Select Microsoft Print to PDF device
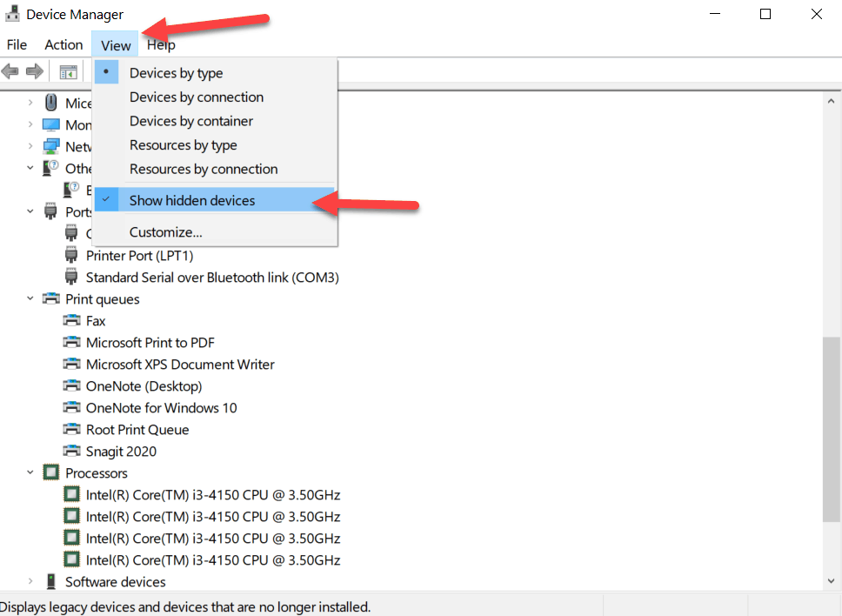The image size is (842, 616). tap(150, 343)
